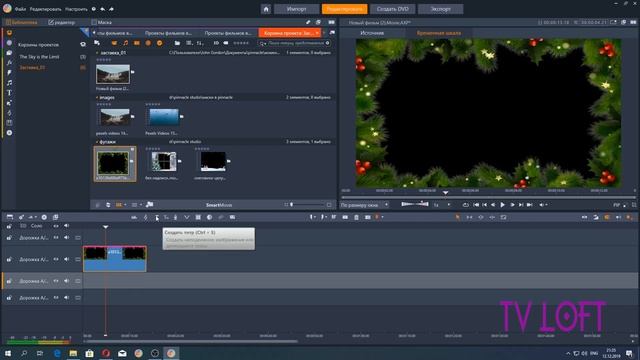Viewport: 640px width, 360px height.
Task: Toggle the Корзины проектов eye icon
Action: 83,44
